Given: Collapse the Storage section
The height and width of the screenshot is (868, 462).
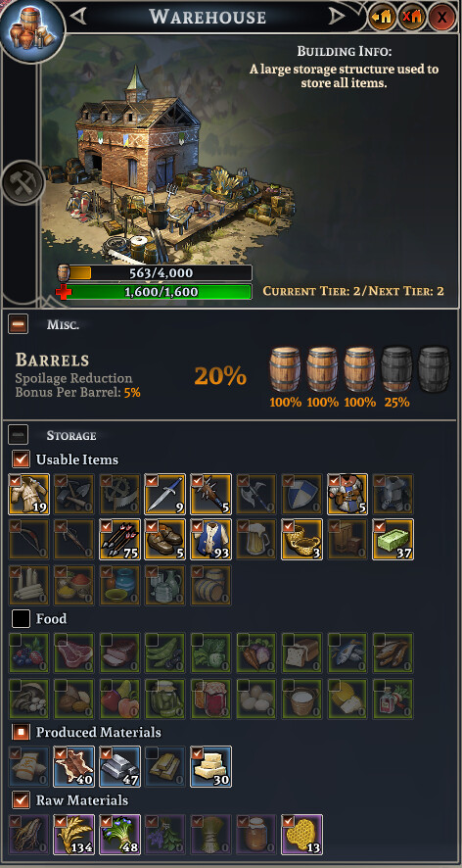Looking at the screenshot, I should [18, 435].
